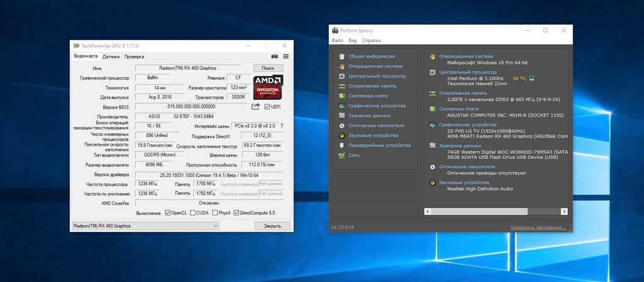Click the Проверить обновления link
The image size is (644, 282).
[538, 227]
